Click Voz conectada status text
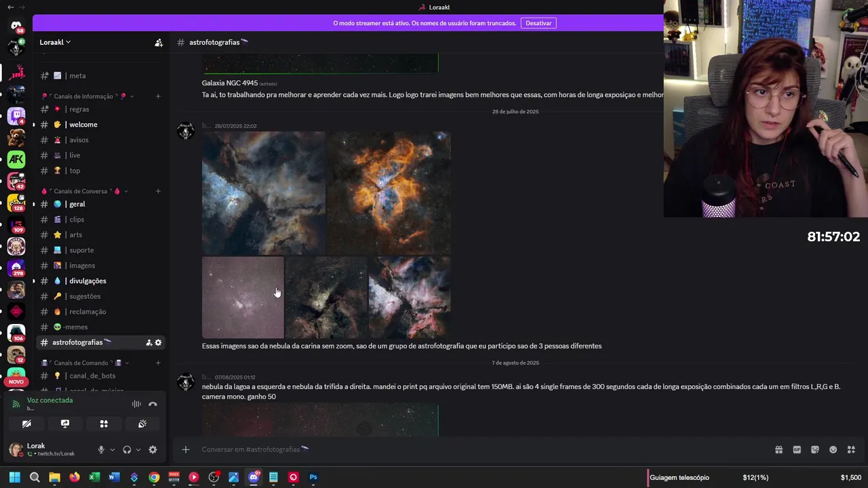 pyautogui.click(x=50, y=400)
